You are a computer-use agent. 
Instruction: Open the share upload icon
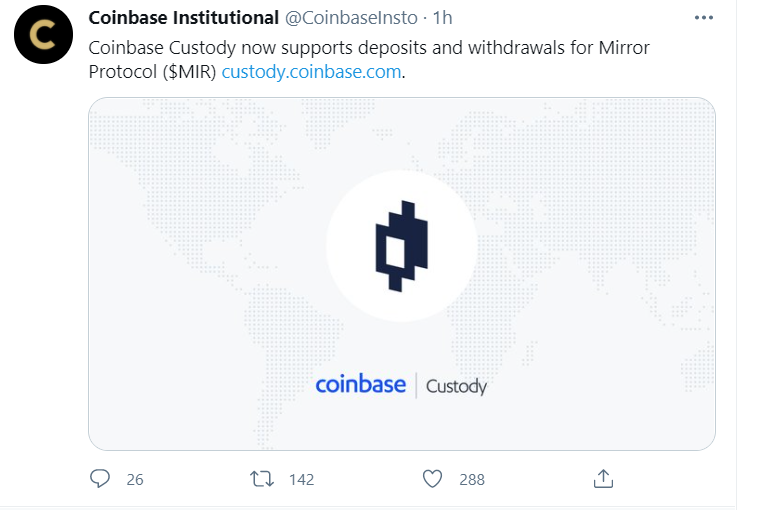[x=604, y=479]
